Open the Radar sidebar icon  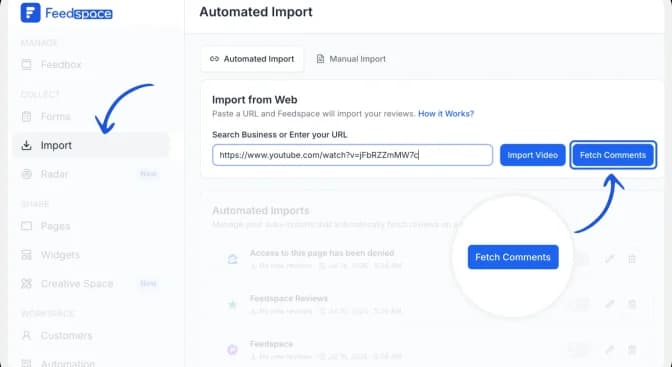click(x=27, y=174)
